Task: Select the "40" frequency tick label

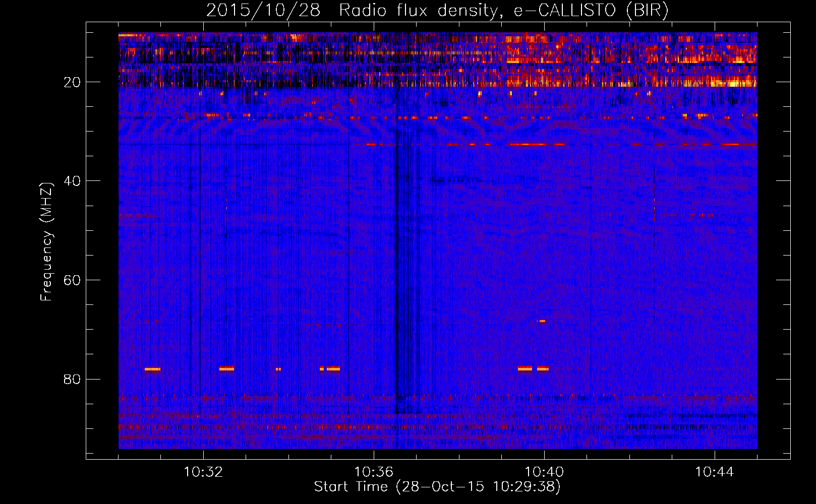Action: click(73, 181)
